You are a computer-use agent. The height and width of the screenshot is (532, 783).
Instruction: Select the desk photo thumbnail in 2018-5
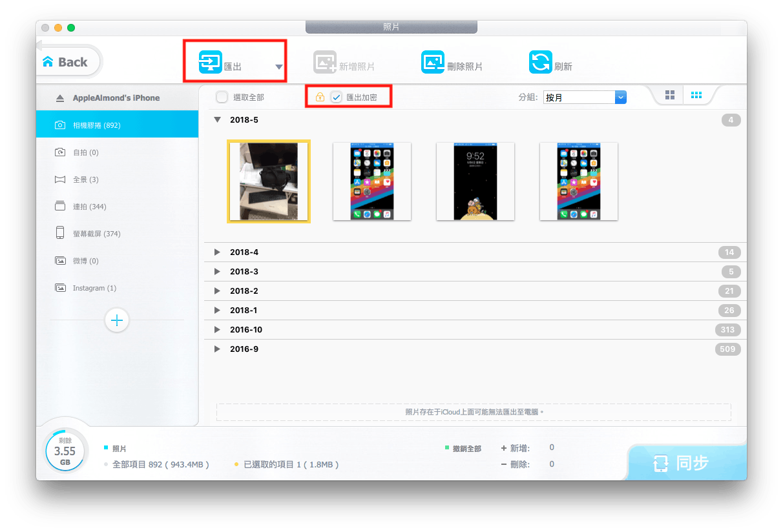[268, 181]
